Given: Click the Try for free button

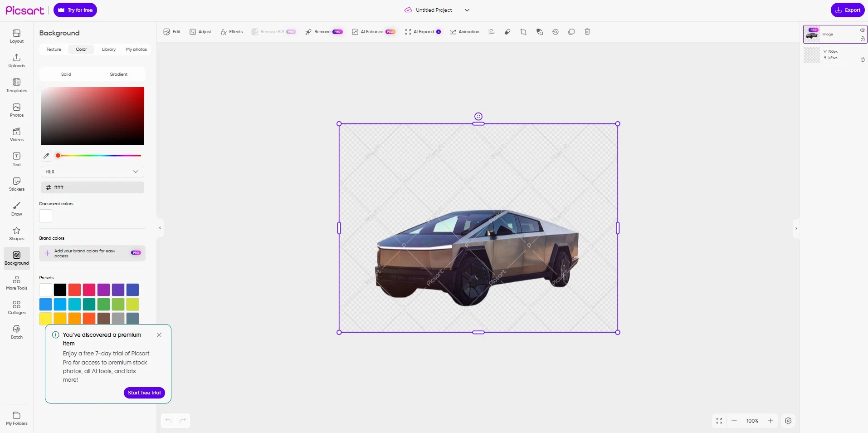Looking at the screenshot, I should (x=75, y=10).
